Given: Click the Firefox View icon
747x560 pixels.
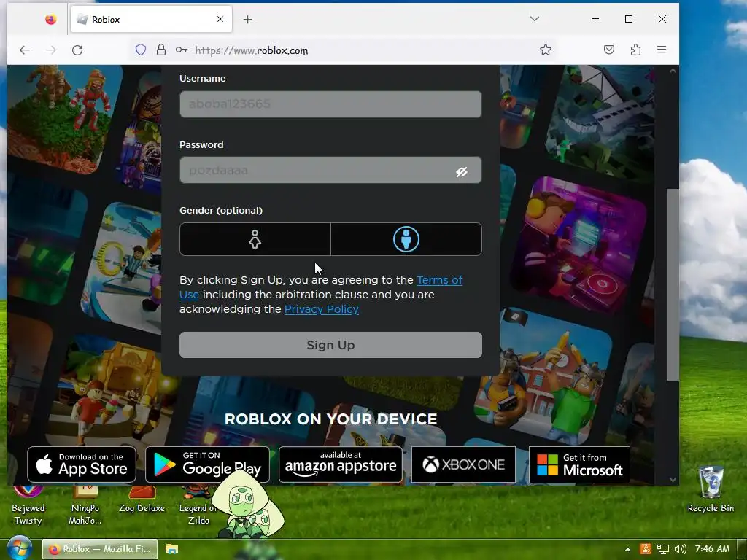Looking at the screenshot, I should click(x=51, y=19).
